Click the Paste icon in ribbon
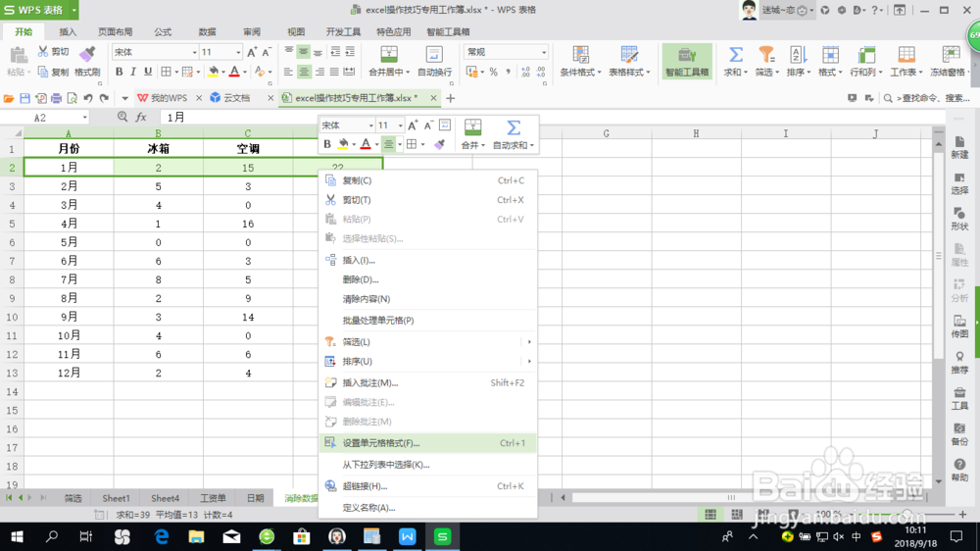 [18, 56]
